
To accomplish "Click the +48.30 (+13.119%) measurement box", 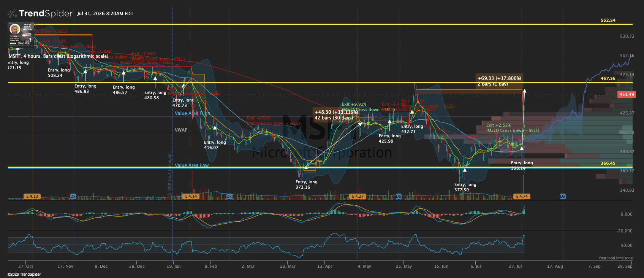I will pos(336,115).
